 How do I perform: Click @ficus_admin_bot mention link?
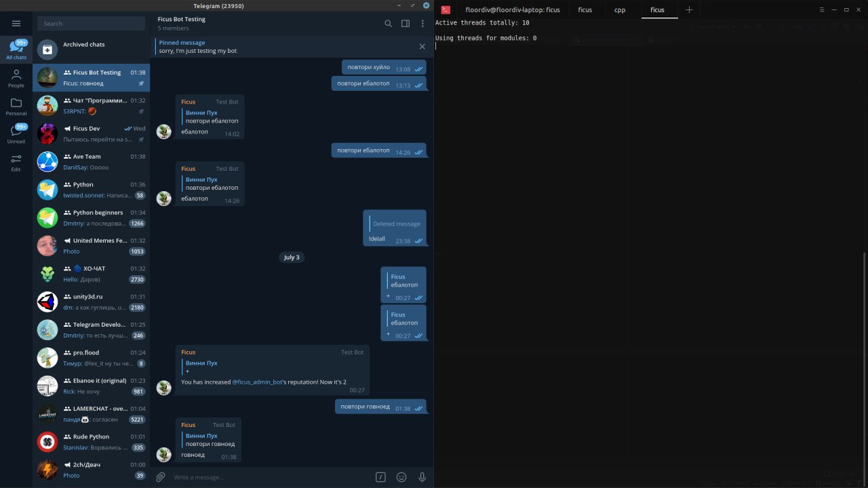click(257, 382)
